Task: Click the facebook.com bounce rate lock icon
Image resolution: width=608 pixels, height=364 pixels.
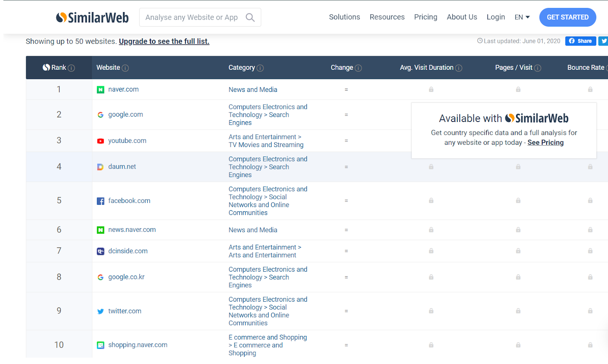Action: [x=590, y=200]
